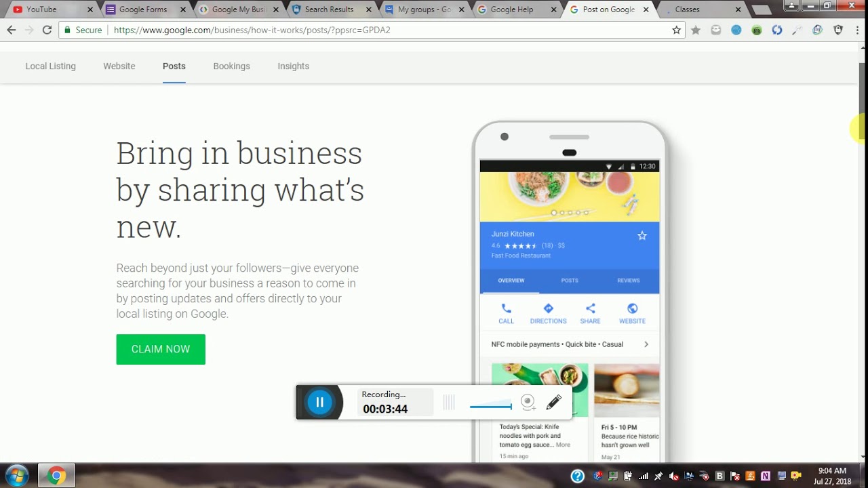868x488 pixels.
Task: Open the Posts section
Action: [174, 66]
